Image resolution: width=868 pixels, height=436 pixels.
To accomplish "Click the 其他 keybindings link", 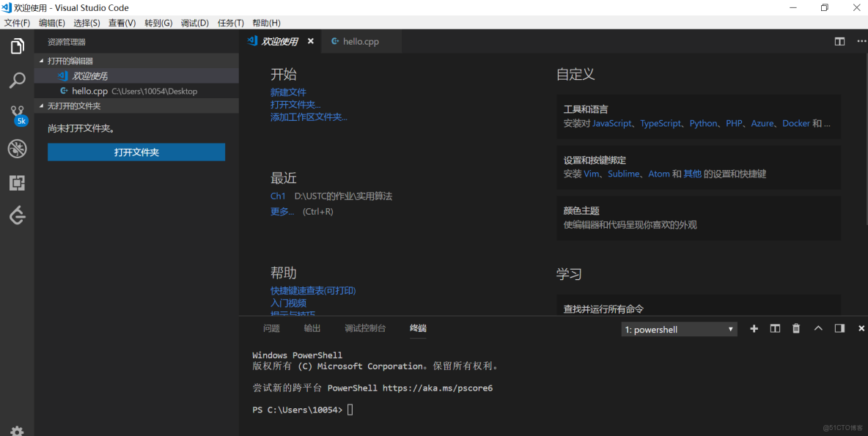I will click(x=692, y=174).
